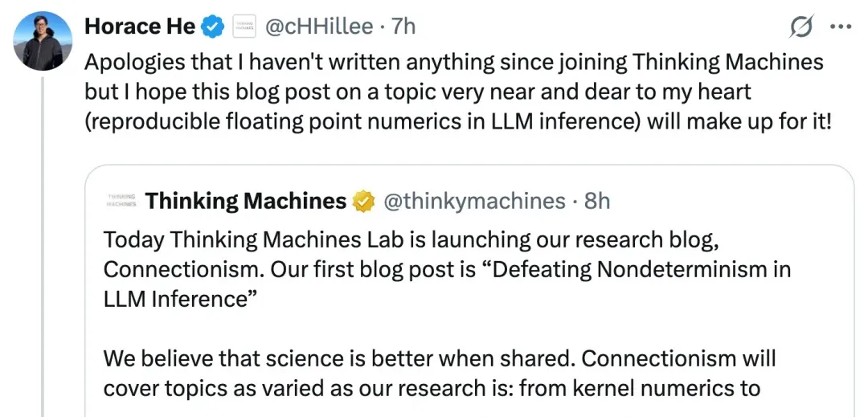Click Horace He's blue verified badge
The image size is (868, 417).
(212, 27)
